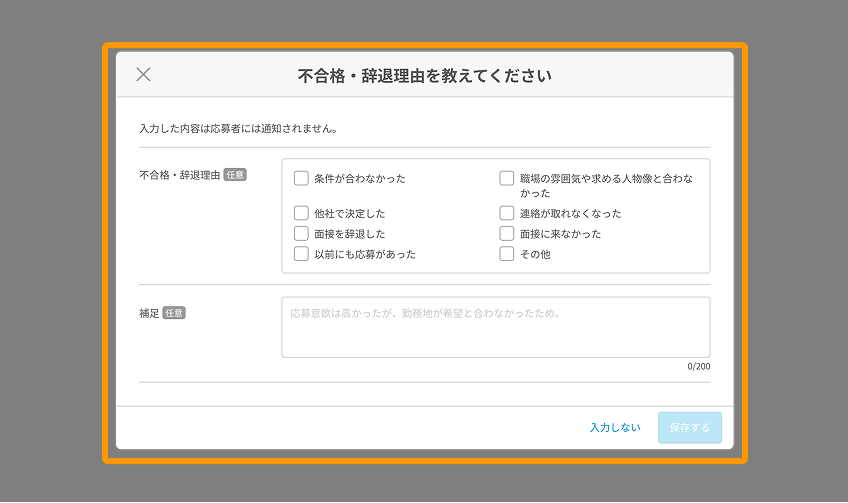Viewport: 848px width, 503px height.
Task: Focus the 補足 text area
Action: pos(495,327)
